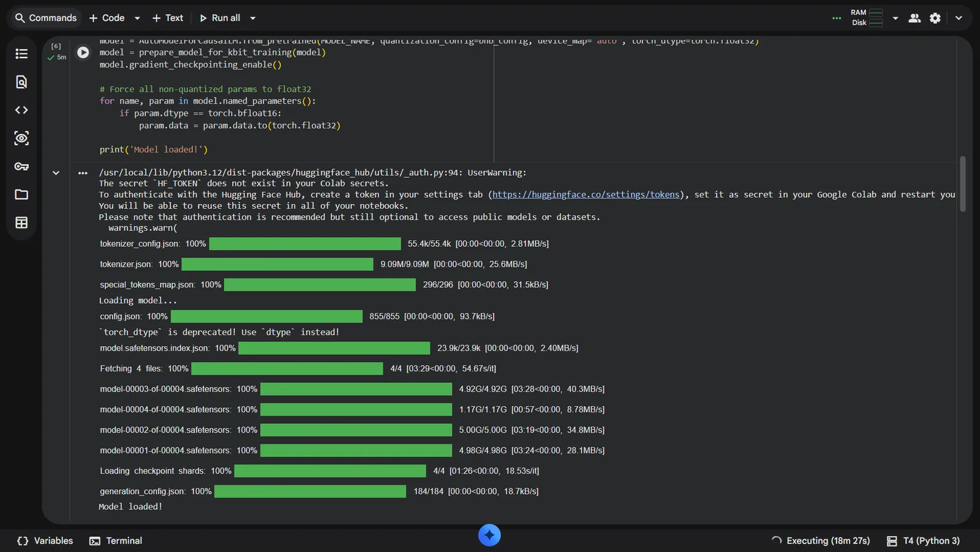Image resolution: width=980 pixels, height=552 pixels.
Task: Click the '# Force all non-quantized params' comment
Action: pyautogui.click(x=205, y=89)
